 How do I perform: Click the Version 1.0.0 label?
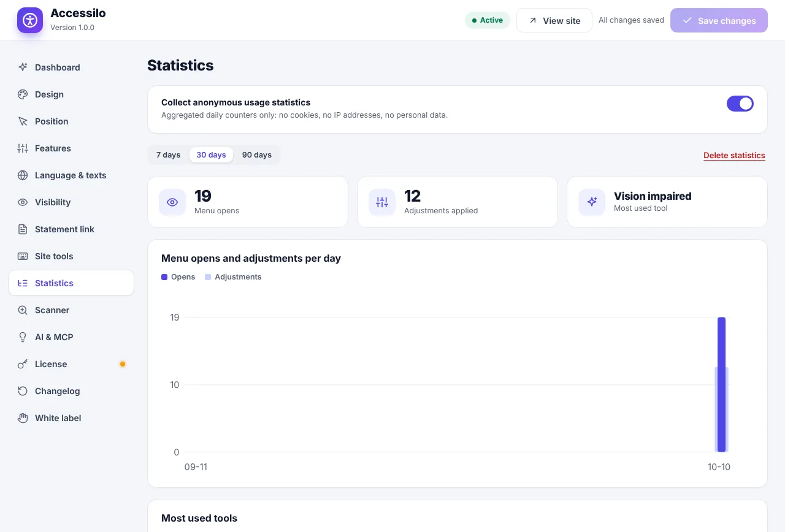72,28
